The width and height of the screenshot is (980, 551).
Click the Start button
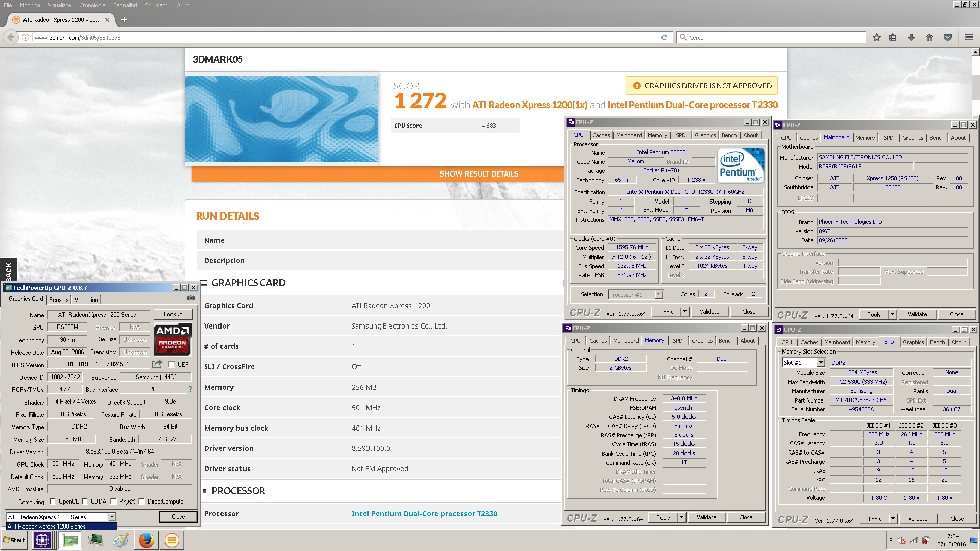[x=14, y=540]
